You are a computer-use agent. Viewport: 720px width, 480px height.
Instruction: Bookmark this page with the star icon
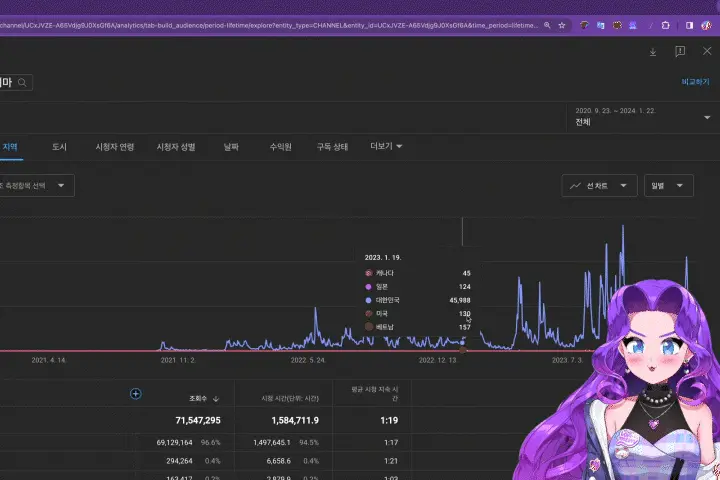coord(562,26)
